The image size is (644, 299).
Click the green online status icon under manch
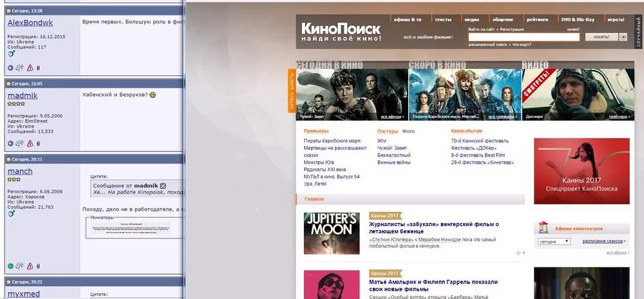coord(11,266)
